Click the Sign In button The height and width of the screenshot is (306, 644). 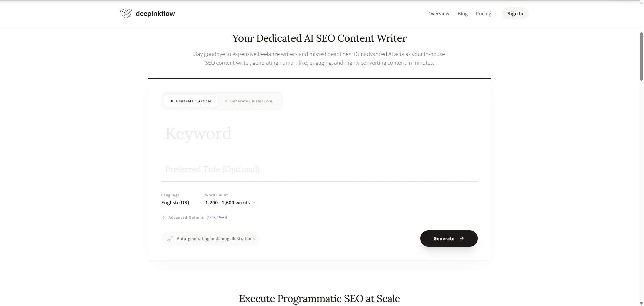point(515,13)
